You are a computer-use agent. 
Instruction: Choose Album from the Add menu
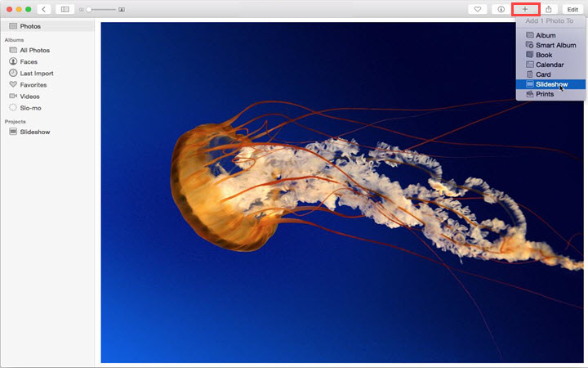click(550, 35)
